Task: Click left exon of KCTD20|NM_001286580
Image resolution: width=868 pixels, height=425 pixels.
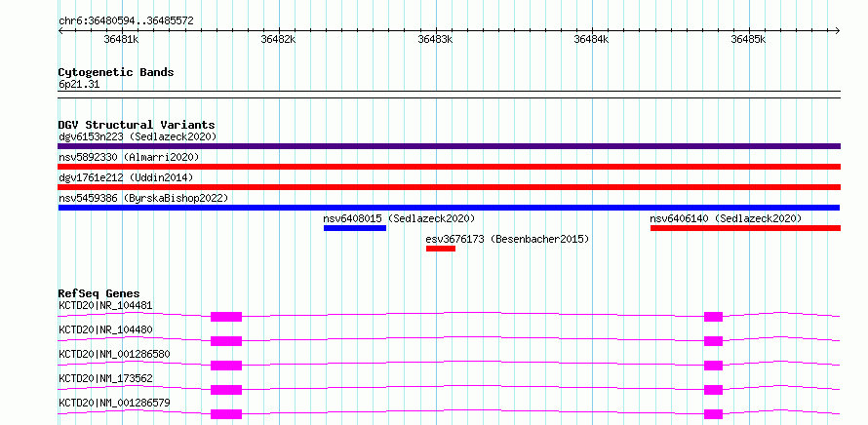Action: click(x=226, y=366)
